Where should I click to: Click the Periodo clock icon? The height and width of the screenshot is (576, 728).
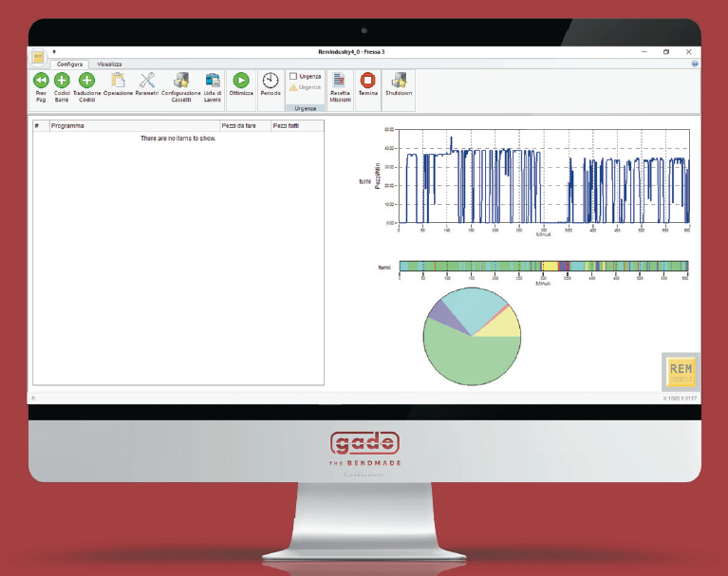click(271, 81)
